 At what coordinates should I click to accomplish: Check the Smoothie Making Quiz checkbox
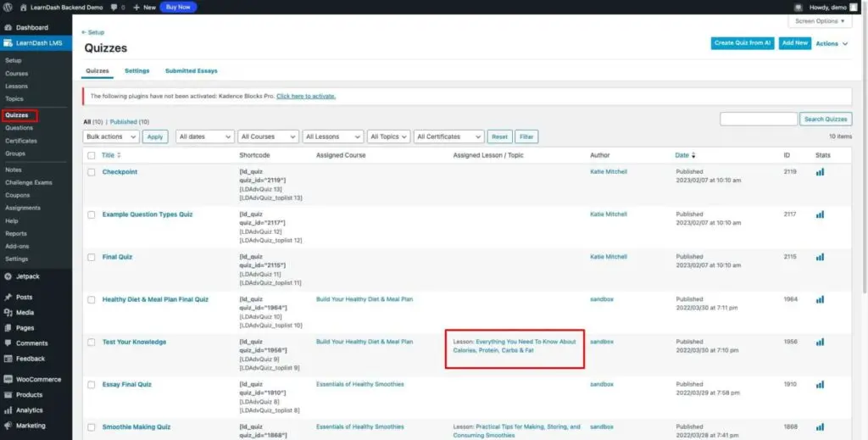(x=92, y=427)
